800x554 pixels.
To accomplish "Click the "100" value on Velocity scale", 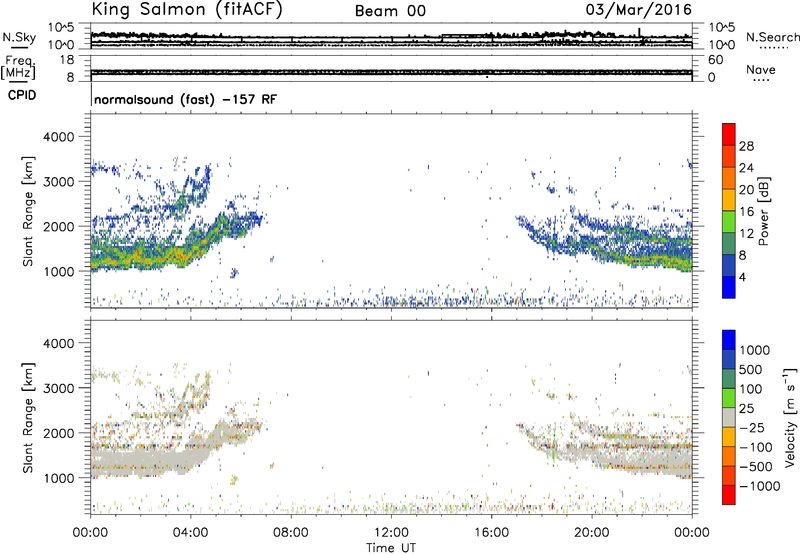I will (751, 389).
